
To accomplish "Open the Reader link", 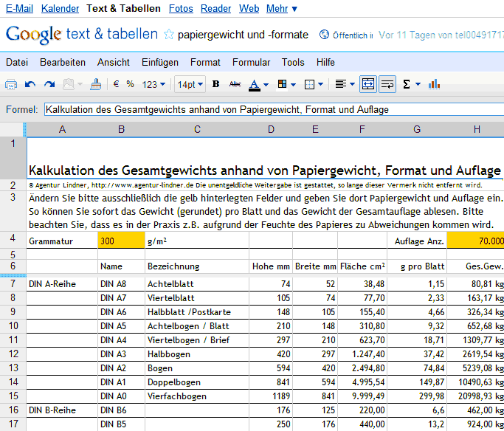I will click(215, 8).
